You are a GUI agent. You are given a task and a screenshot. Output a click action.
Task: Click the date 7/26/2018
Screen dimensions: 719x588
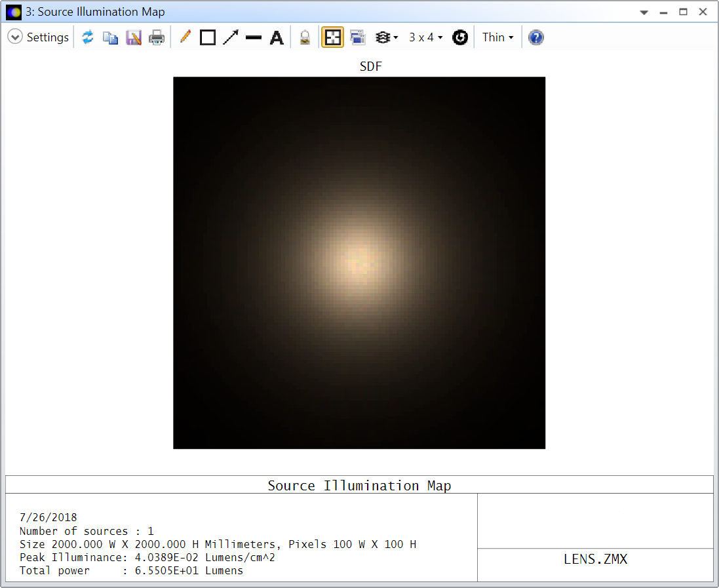(x=48, y=517)
